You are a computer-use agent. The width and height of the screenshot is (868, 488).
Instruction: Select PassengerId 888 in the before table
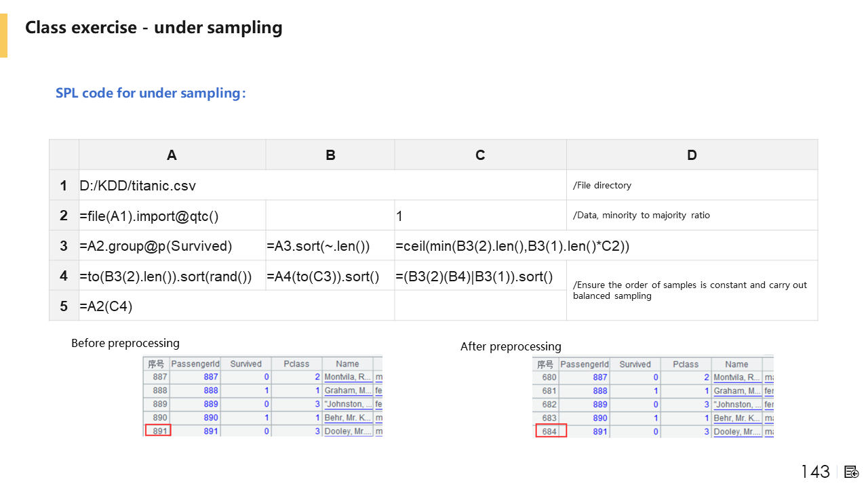coord(210,391)
